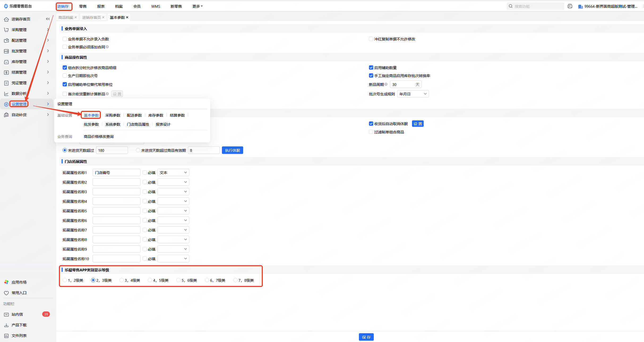Click the printer icon in top bar

pos(570,6)
